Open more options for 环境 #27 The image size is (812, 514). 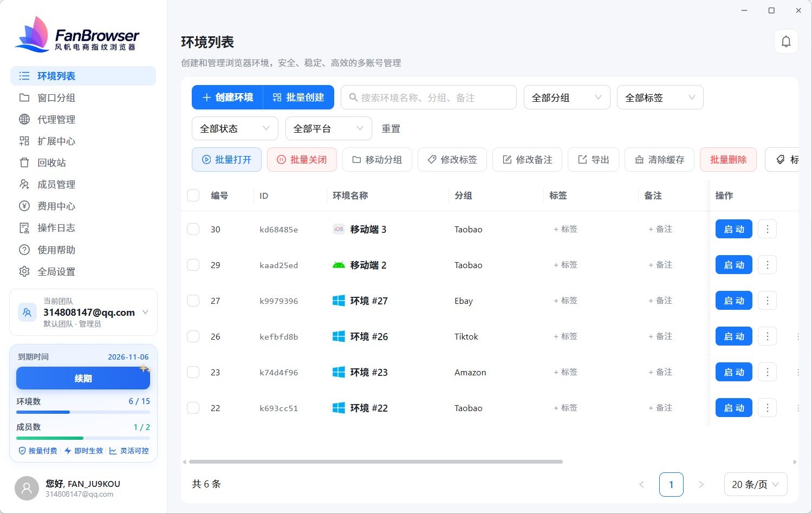(767, 301)
